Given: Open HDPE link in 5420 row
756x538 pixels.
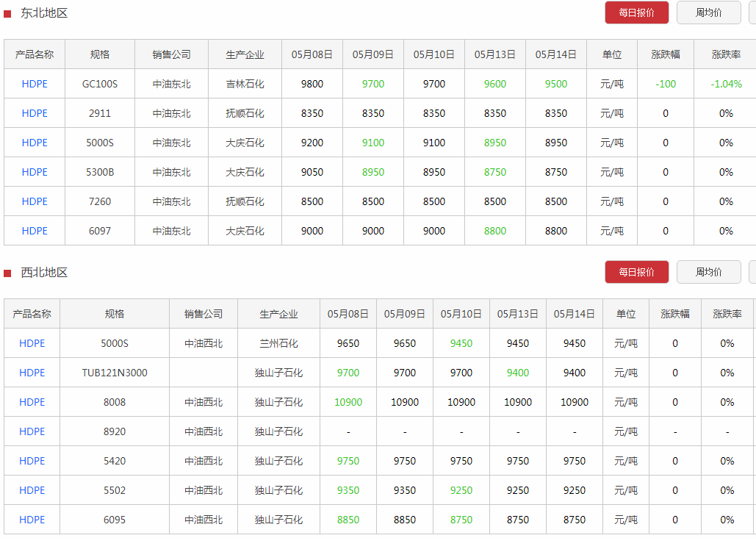Looking at the screenshot, I should click(32, 462).
